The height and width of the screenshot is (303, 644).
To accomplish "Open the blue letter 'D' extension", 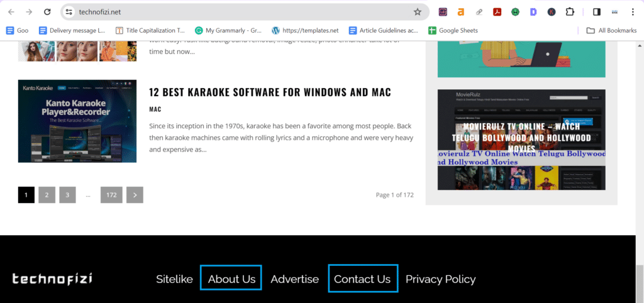I will pos(533,12).
